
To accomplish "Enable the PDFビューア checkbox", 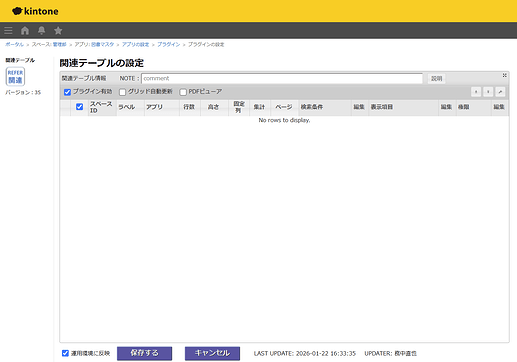I will pos(183,92).
